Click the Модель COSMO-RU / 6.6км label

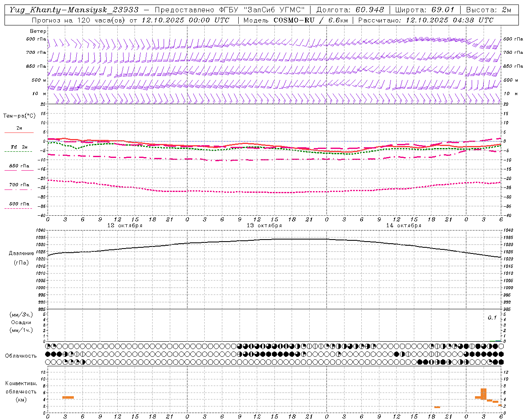295,20
